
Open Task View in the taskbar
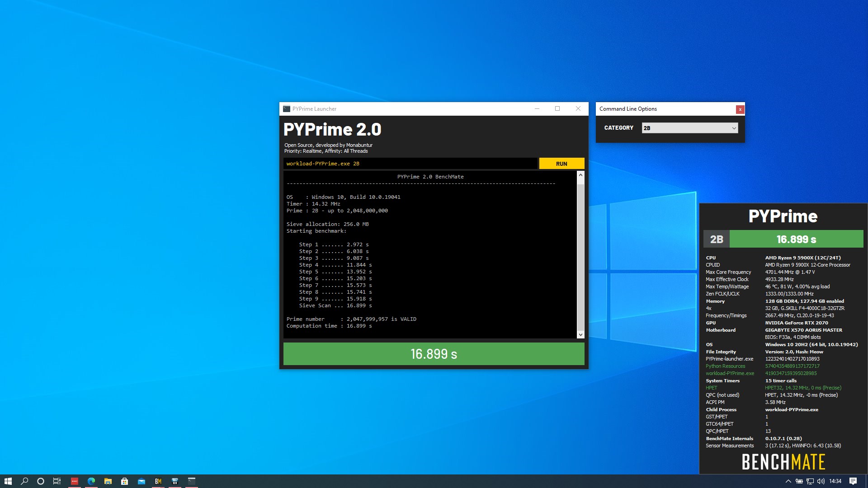click(x=57, y=481)
